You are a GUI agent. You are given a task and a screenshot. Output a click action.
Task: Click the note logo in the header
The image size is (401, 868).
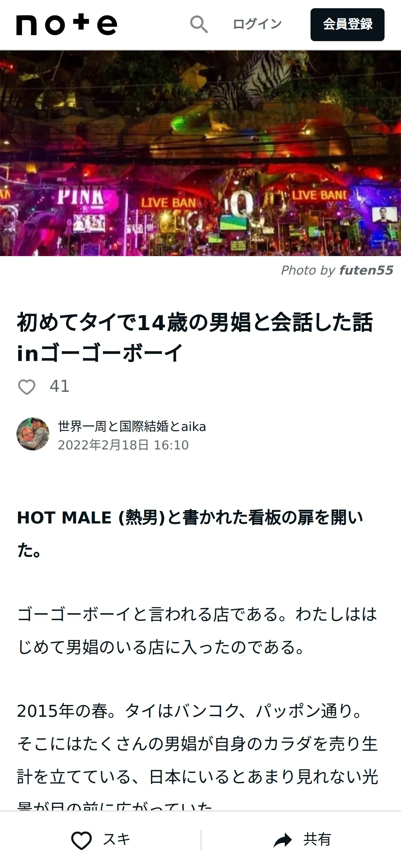click(x=67, y=25)
